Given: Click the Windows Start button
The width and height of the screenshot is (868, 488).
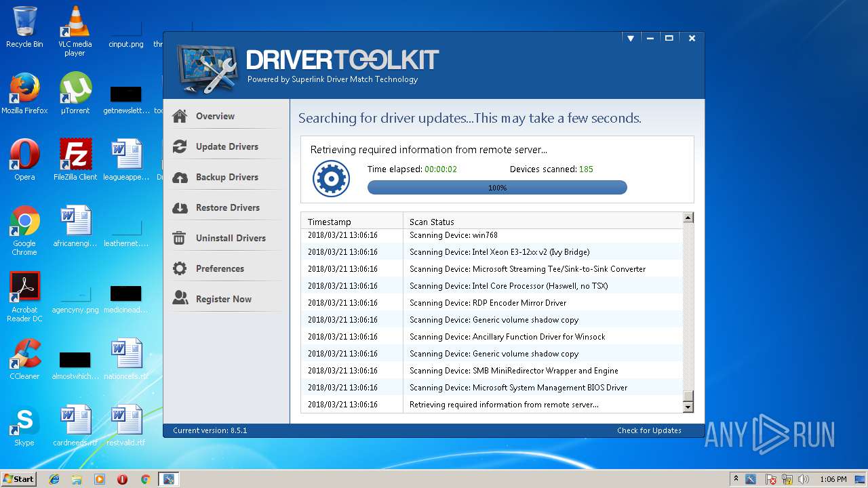Looking at the screenshot, I should tap(18, 479).
